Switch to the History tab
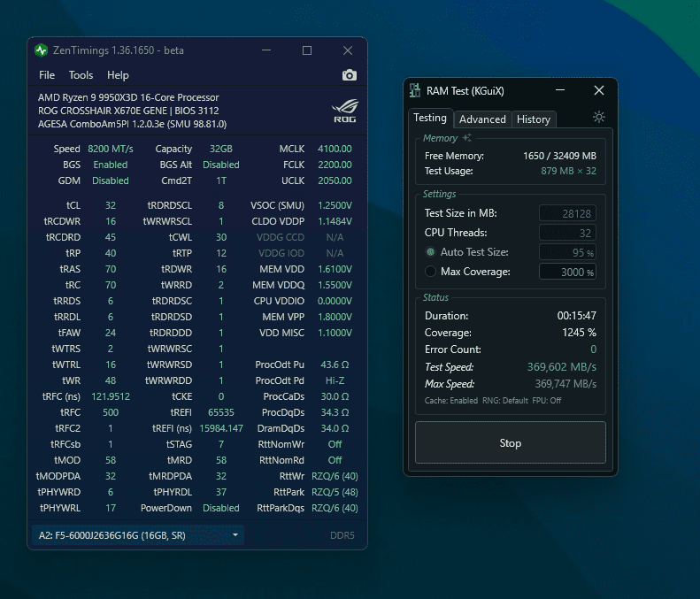This screenshot has height=599, width=700. [x=534, y=119]
